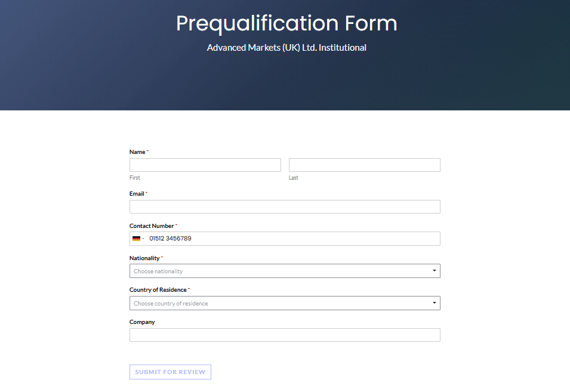
Task: Focus the Last name input field
Action: [x=365, y=165]
